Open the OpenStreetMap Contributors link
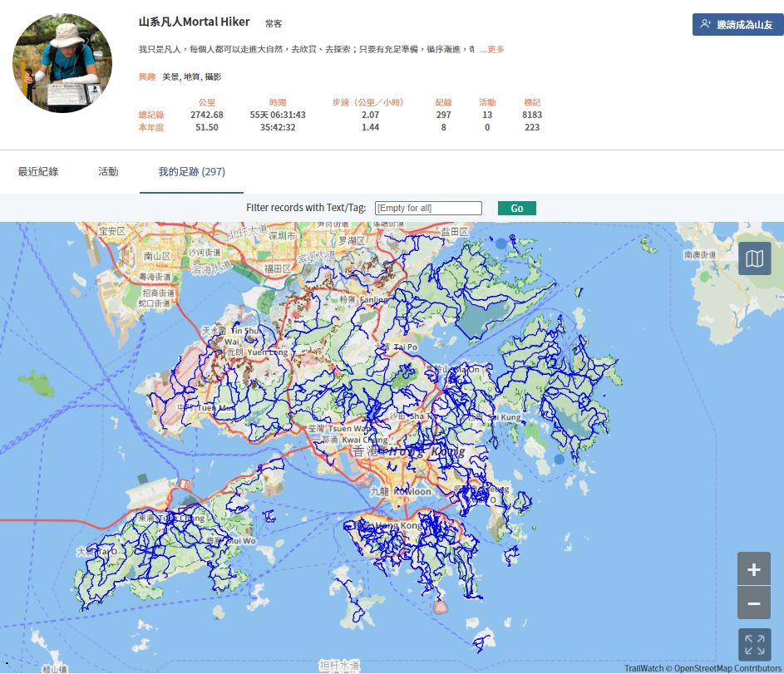The image size is (784, 674). 727,668
